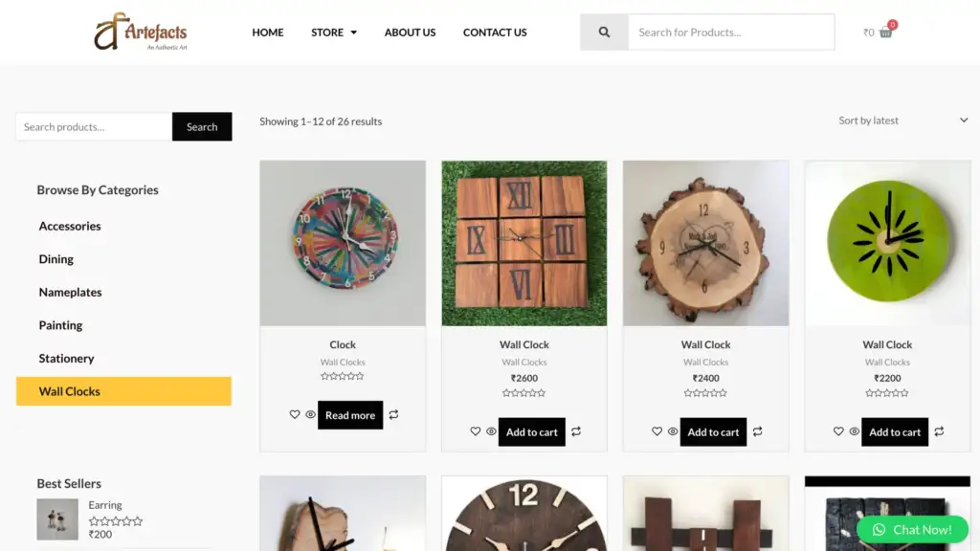The image size is (980, 551).
Task: Compare the ₹2400 wooden Wall Clock
Action: pyautogui.click(x=757, y=431)
